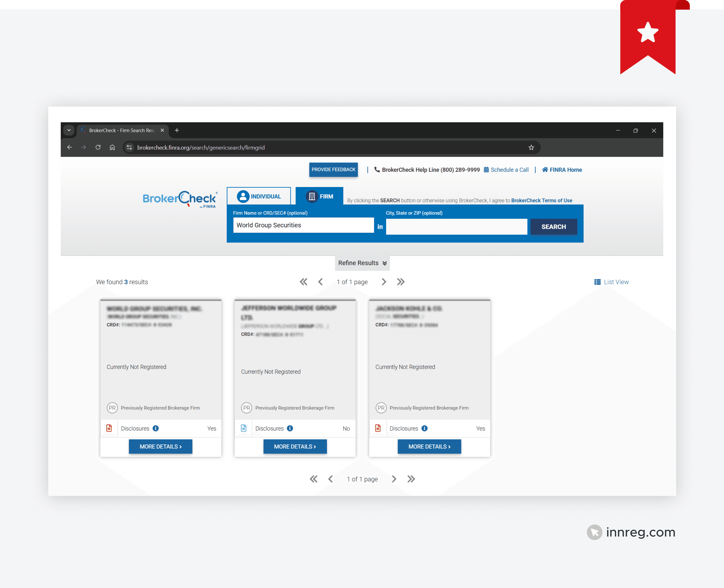Click site information icon beside the URL
This screenshot has height=588, width=724.
pos(129,147)
